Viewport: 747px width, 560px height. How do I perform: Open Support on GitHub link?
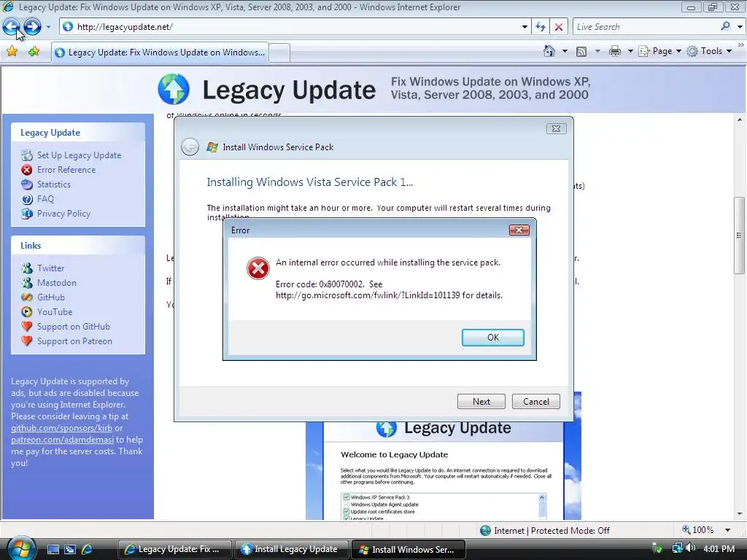(74, 327)
